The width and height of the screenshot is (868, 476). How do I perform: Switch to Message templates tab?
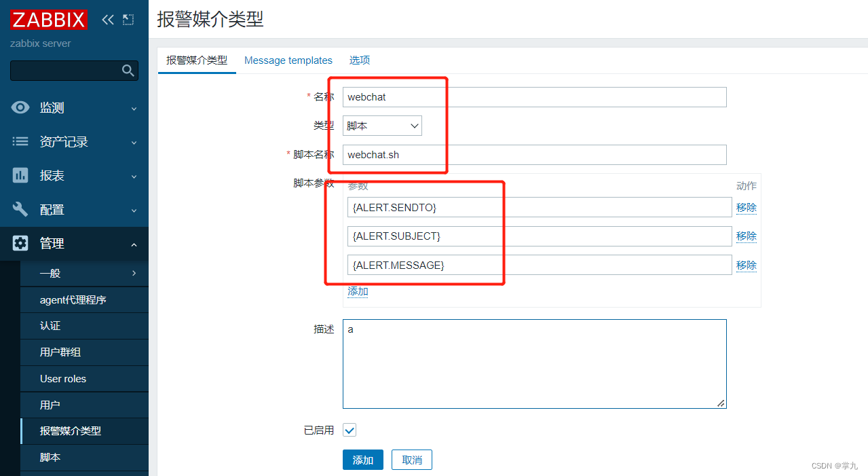point(288,60)
